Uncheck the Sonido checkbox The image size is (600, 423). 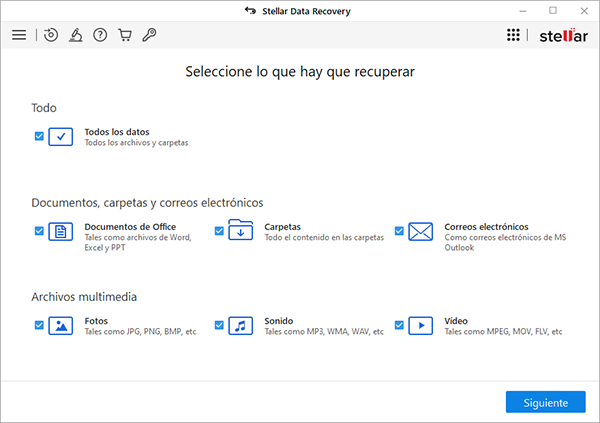(x=219, y=325)
